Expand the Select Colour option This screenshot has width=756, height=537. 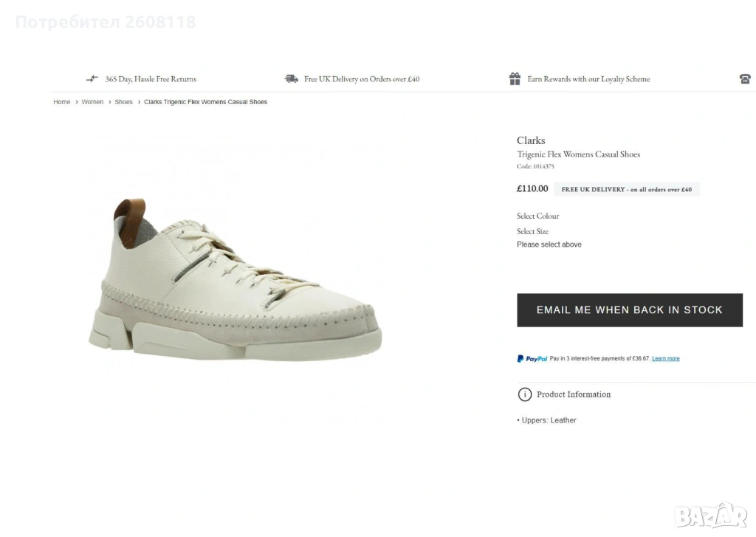click(537, 216)
